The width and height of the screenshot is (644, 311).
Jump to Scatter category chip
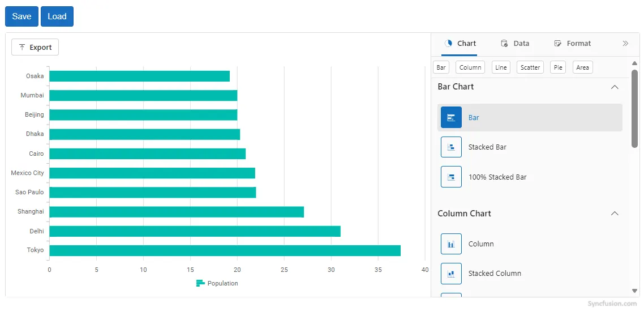coord(530,67)
